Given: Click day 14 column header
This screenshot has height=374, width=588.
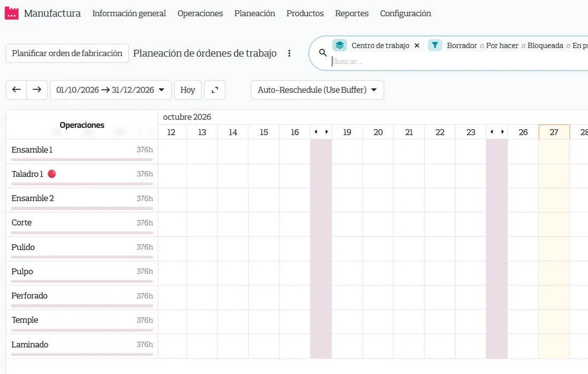Looking at the screenshot, I should point(233,132).
